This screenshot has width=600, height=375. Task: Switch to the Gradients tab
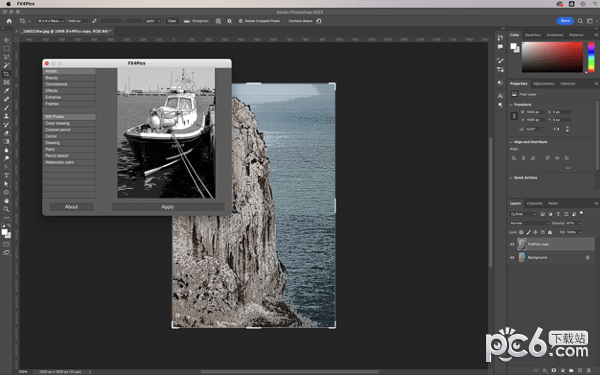[x=555, y=35]
